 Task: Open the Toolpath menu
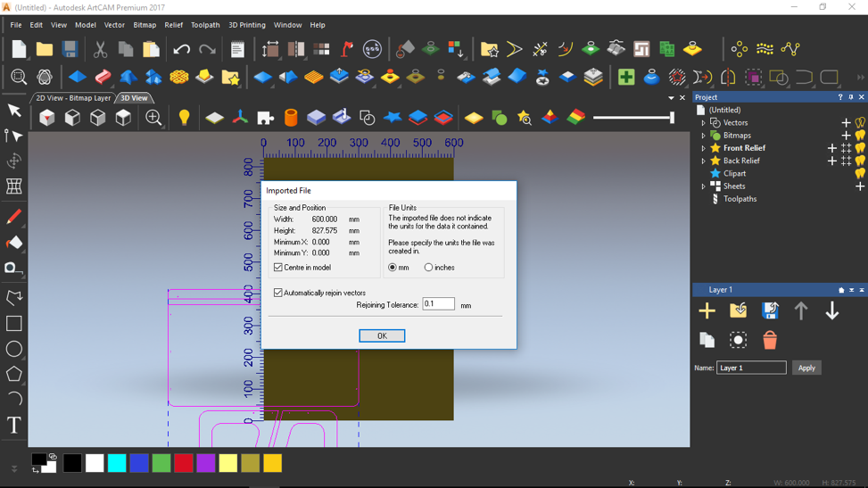(x=205, y=25)
